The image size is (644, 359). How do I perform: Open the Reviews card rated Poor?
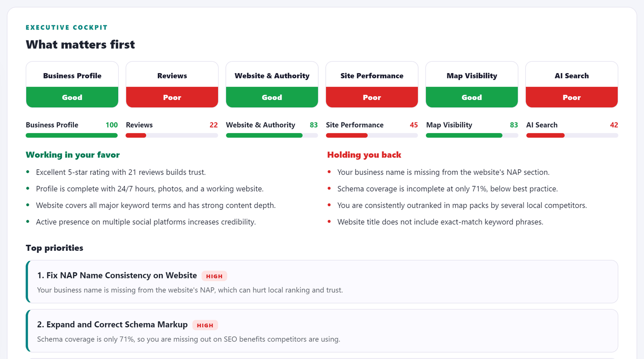(172, 85)
